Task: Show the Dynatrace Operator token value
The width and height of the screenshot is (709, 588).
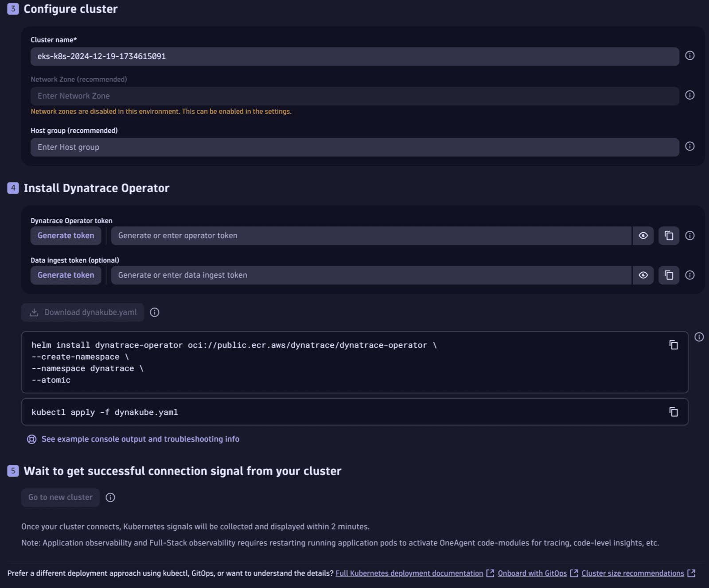Action: 643,236
